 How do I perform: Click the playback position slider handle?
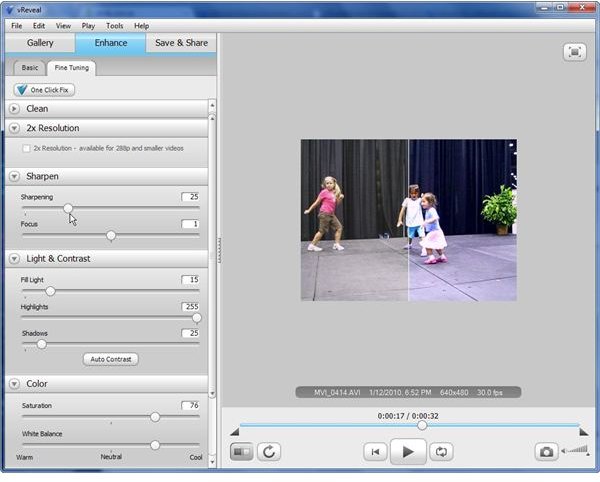(422, 425)
